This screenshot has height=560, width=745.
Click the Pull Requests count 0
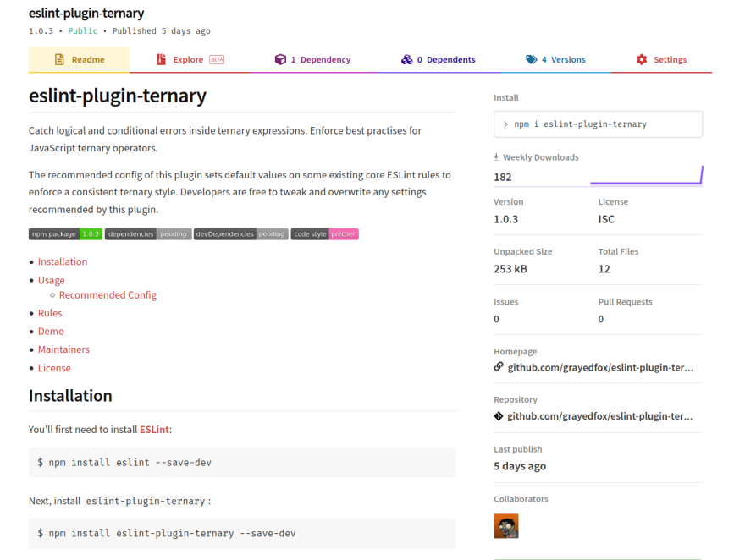[x=601, y=319]
